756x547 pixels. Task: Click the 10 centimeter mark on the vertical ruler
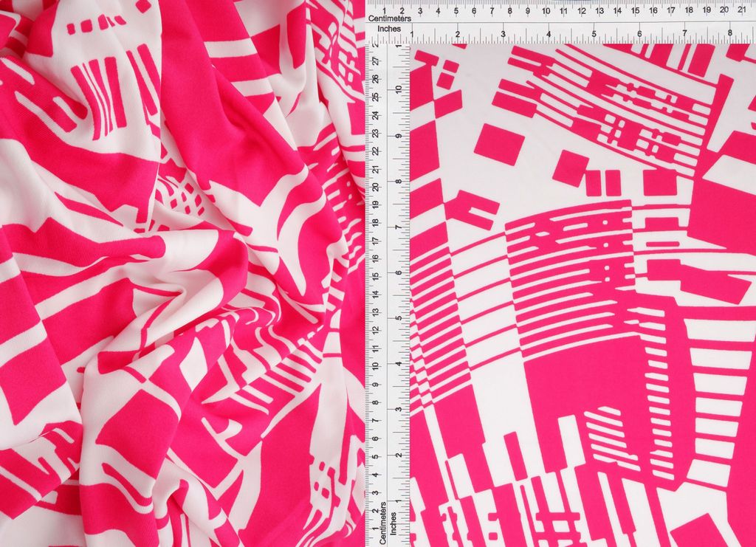376,366
